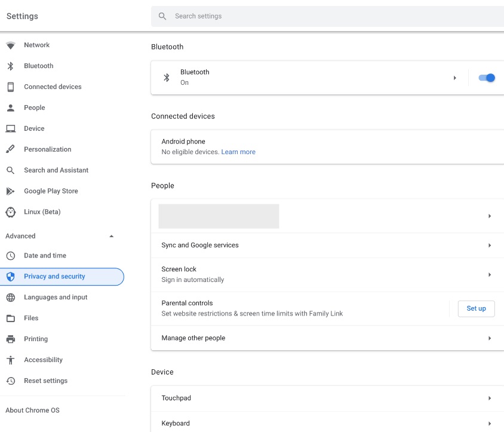Click the Accessibility icon in sidebar
This screenshot has width=504, height=432.
10,360
